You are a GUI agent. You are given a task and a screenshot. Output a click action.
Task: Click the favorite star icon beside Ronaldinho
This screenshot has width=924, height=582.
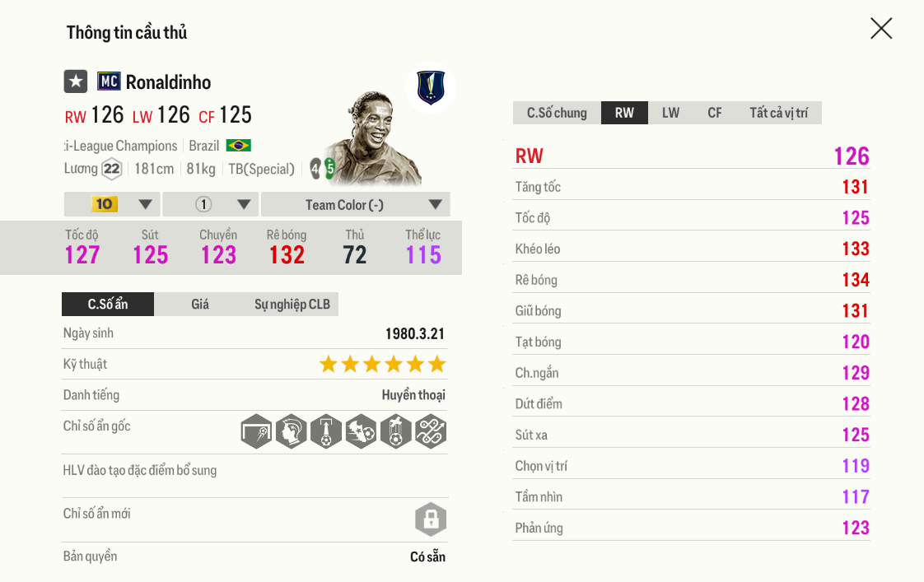point(75,81)
